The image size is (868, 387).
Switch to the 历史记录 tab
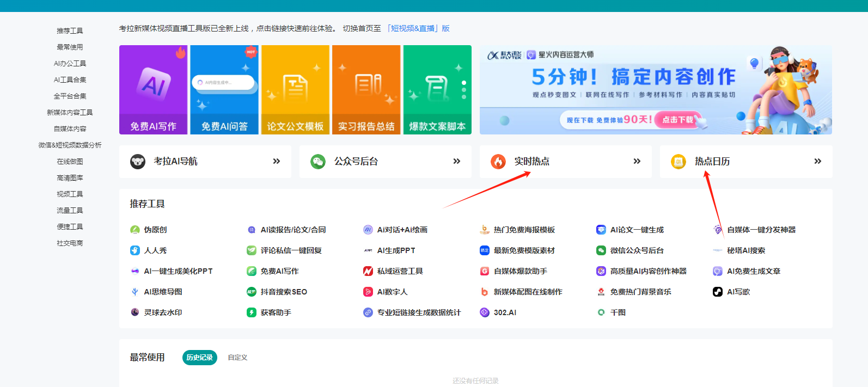click(199, 358)
